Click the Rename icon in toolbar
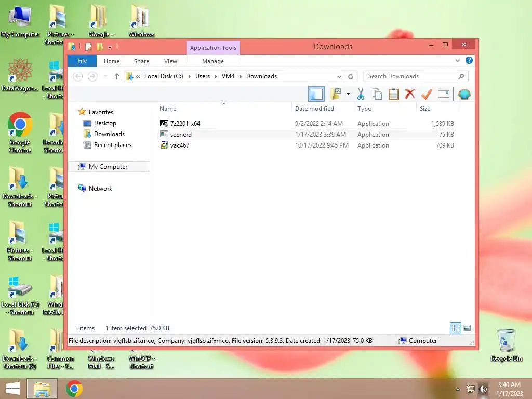This screenshot has height=399, width=532. pos(444,94)
